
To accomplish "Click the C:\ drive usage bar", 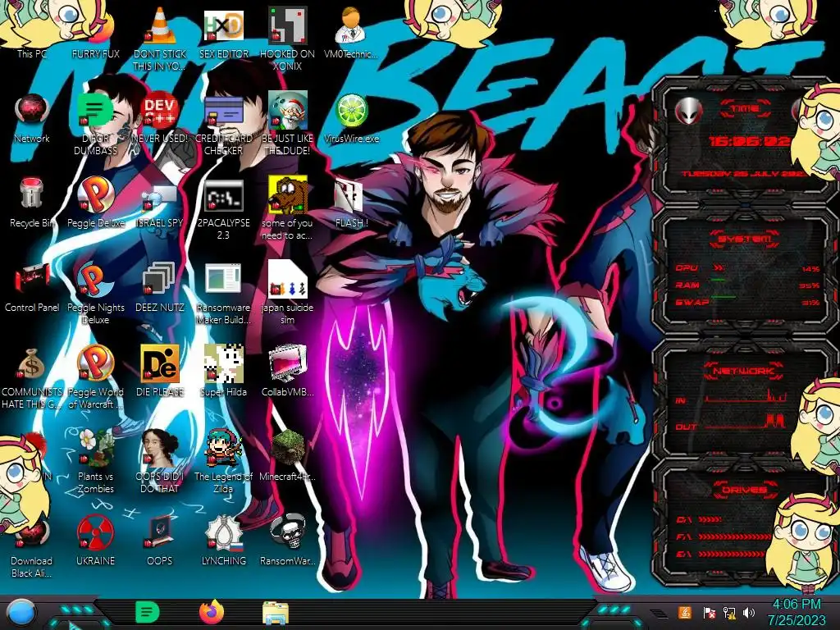I will tap(710, 519).
